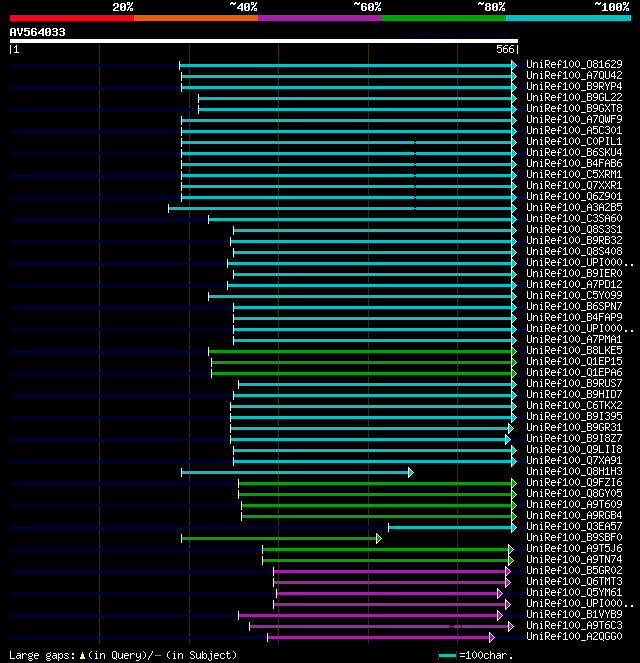Open the UniRef100_Q7XA91 hit
Viewport: 640px width, 663px height.
point(574,460)
